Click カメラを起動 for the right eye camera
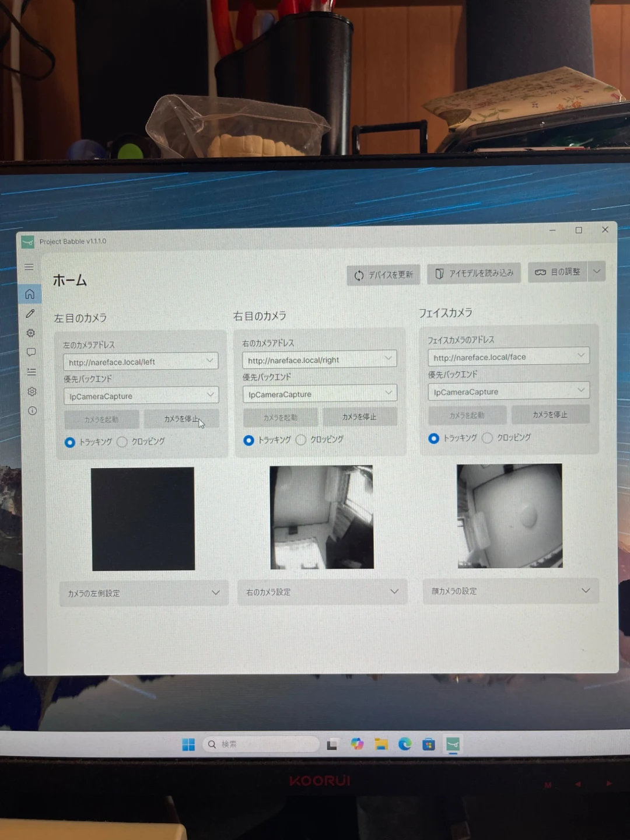Viewport: 630px width, 840px height. pyautogui.click(x=281, y=417)
